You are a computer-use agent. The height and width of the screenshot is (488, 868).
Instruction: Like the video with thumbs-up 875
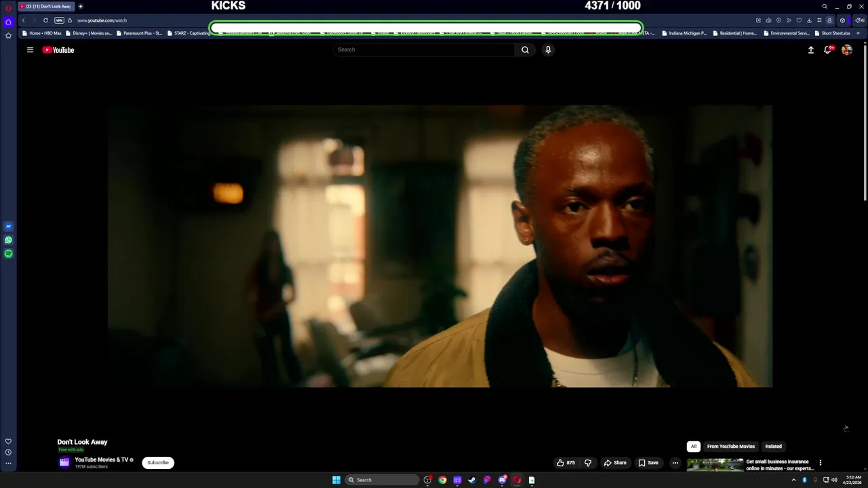(566, 463)
